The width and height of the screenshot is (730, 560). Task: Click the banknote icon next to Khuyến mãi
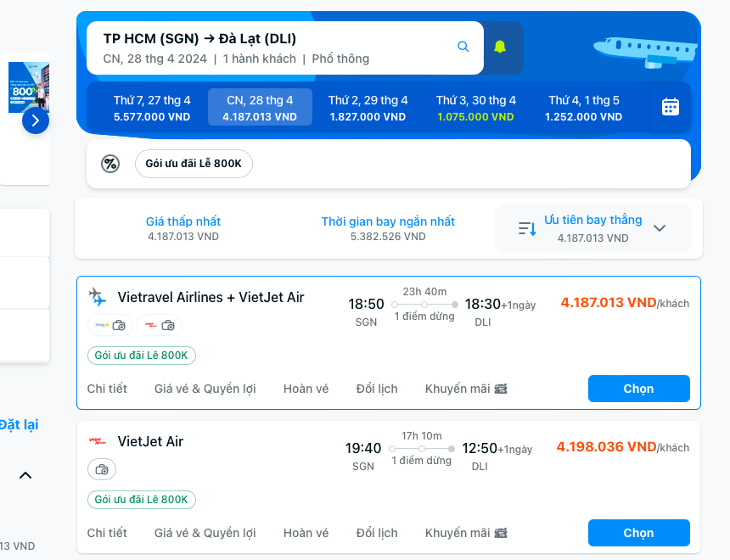(501, 388)
